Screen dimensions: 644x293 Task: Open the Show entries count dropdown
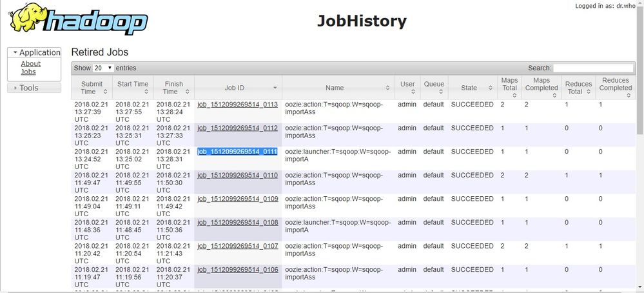103,68
